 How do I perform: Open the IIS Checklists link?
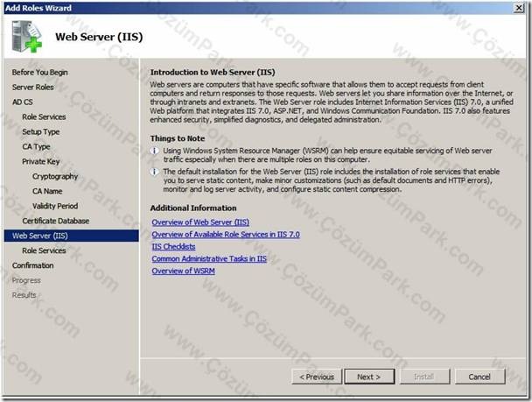pos(173,247)
